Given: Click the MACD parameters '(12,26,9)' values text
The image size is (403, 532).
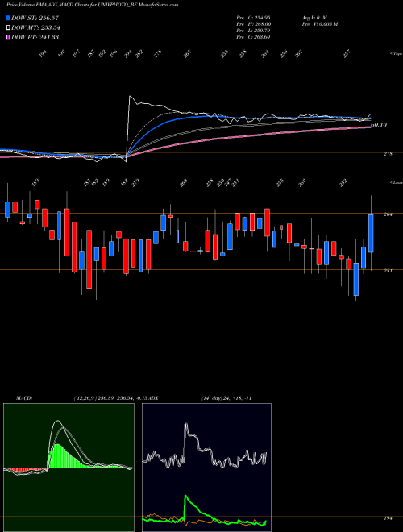Looking at the screenshot, I should (112, 398).
